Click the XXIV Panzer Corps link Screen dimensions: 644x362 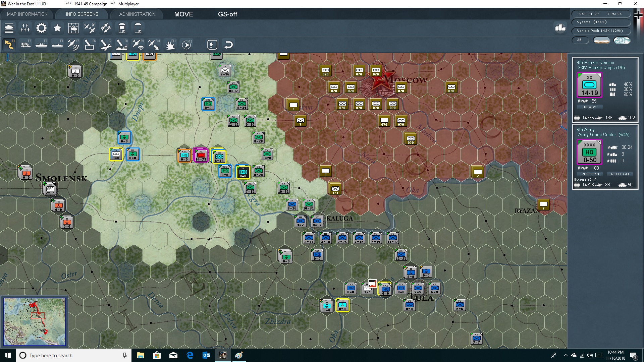click(596, 67)
